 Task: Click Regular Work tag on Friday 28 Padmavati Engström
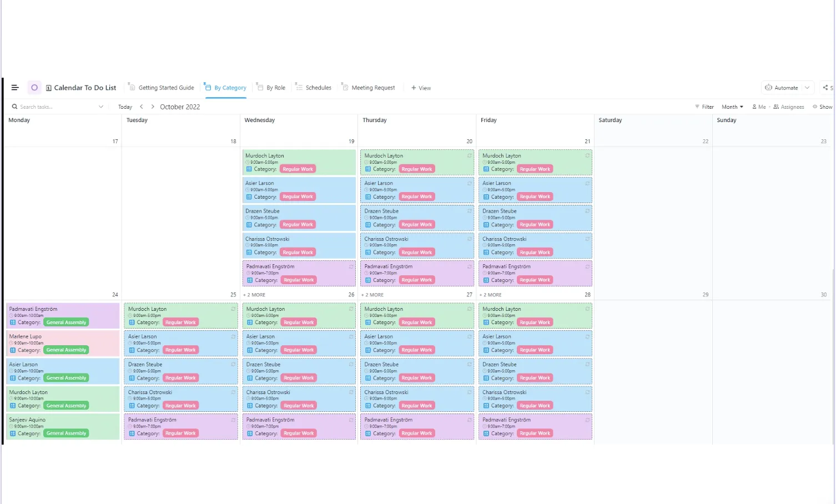click(x=535, y=434)
